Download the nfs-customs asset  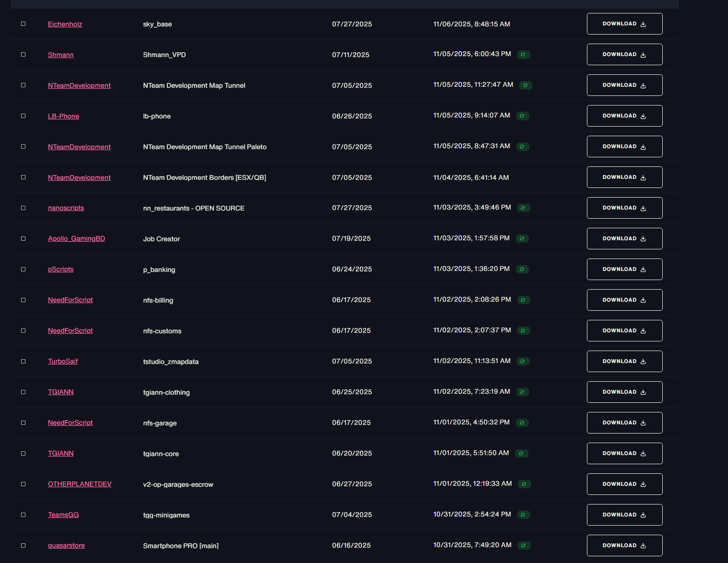pyautogui.click(x=624, y=331)
